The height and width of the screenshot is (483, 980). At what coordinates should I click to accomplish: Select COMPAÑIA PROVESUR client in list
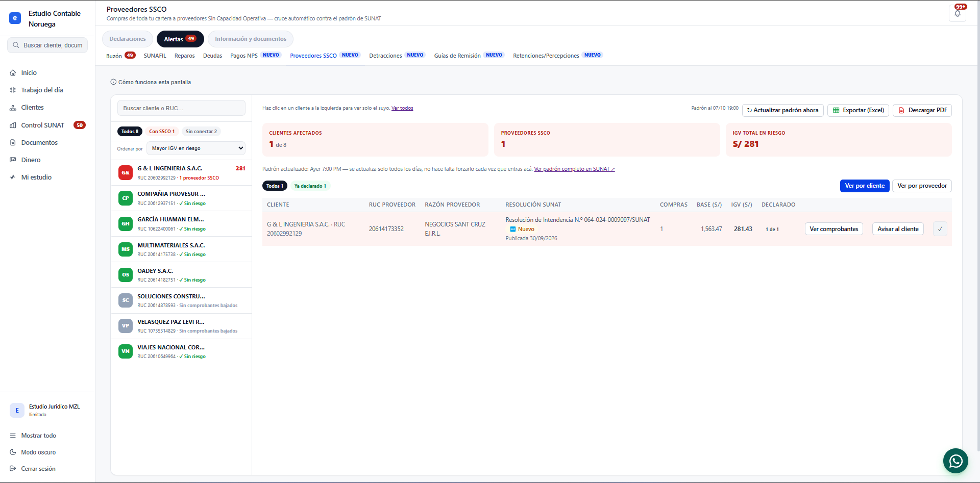(181, 198)
